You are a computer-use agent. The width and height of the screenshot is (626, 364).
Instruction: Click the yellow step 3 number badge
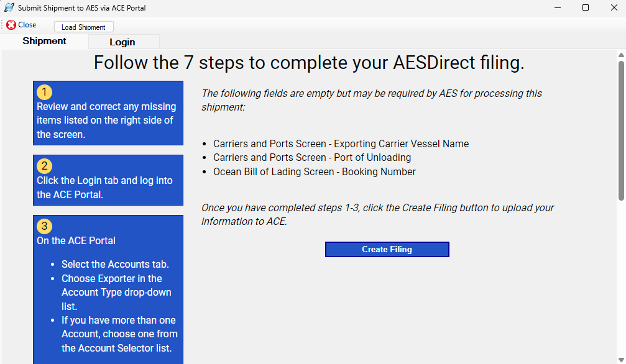click(x=44, y=226)
